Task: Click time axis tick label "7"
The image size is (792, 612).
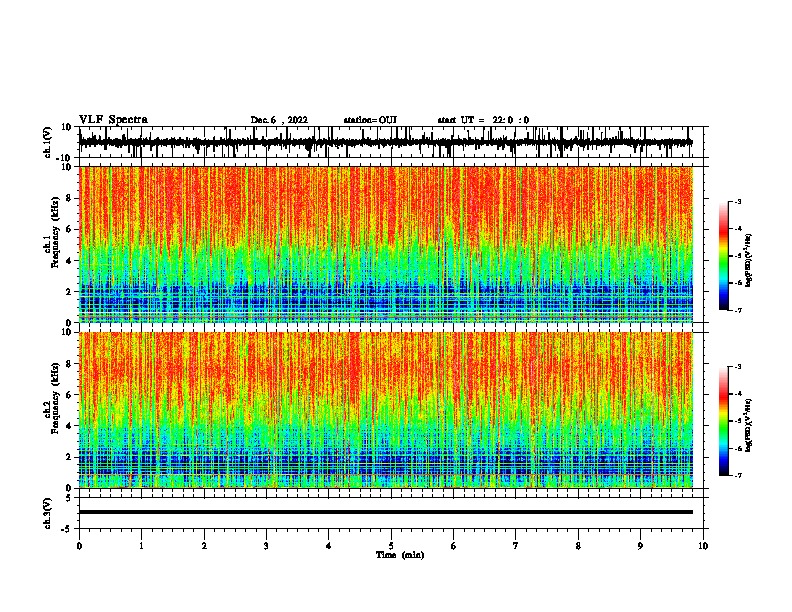Action: pyautogui.click(x=516, y=546)
